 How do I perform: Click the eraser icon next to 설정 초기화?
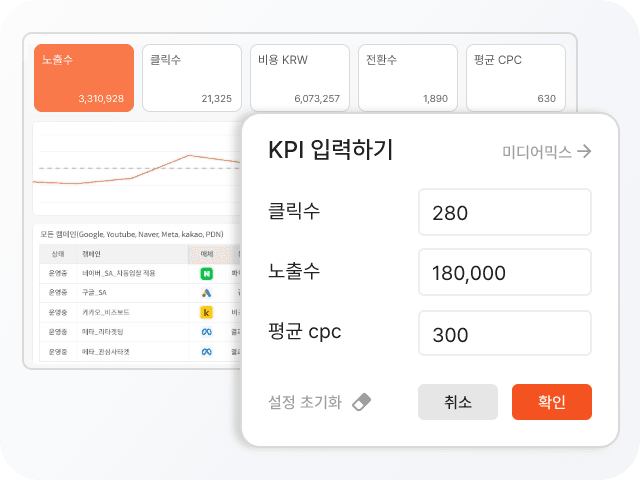coord(362,402)
